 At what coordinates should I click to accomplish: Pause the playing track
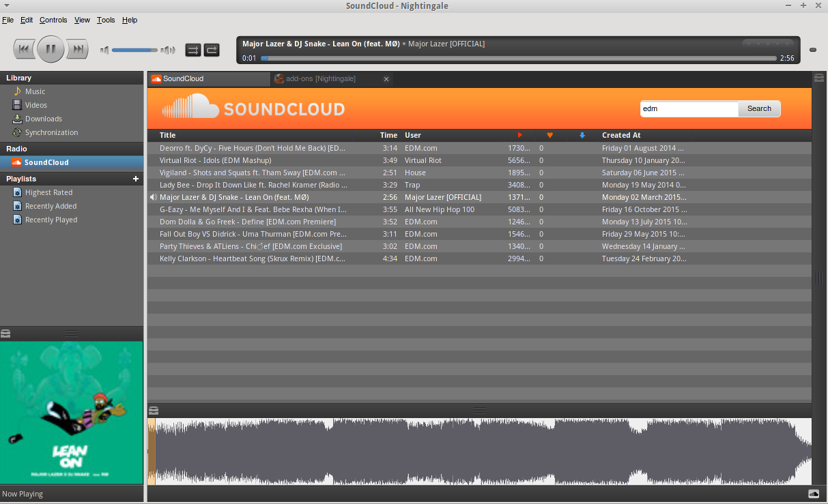[x=51, y=49]
